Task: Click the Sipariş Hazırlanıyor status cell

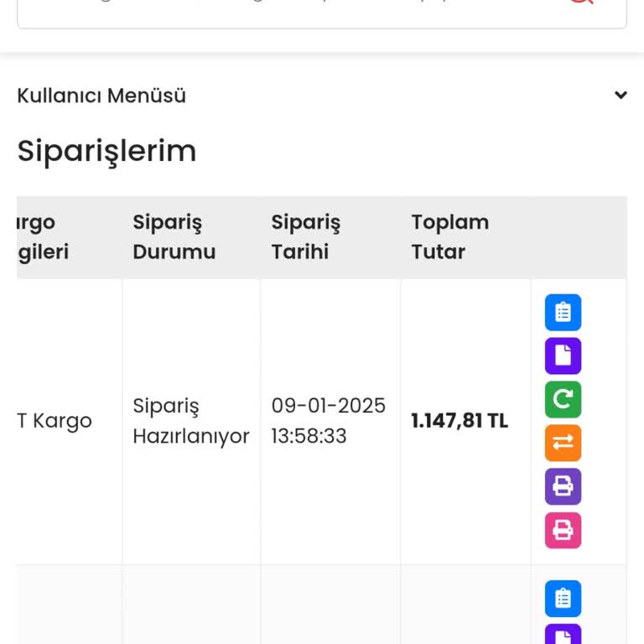Action: [190, 421]
